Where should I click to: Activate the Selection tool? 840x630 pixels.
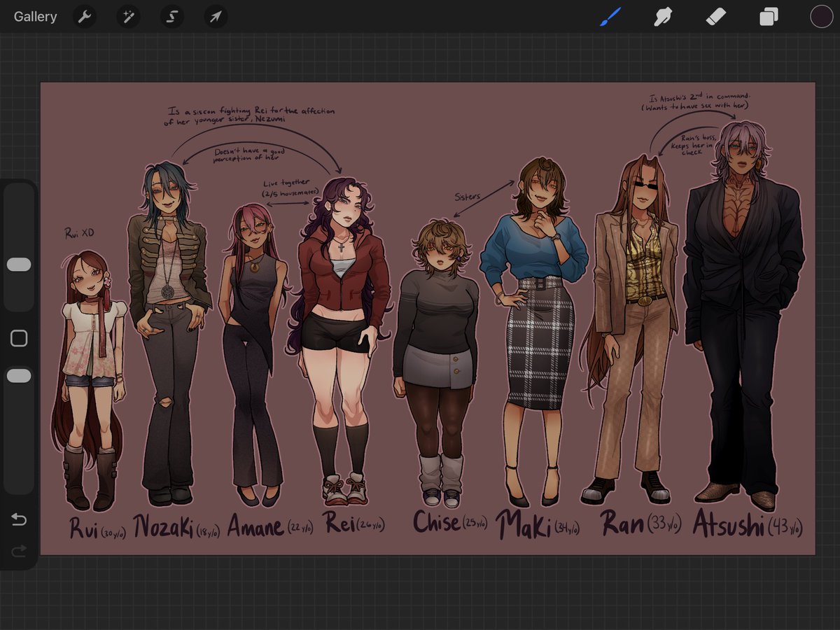[171, 16]
